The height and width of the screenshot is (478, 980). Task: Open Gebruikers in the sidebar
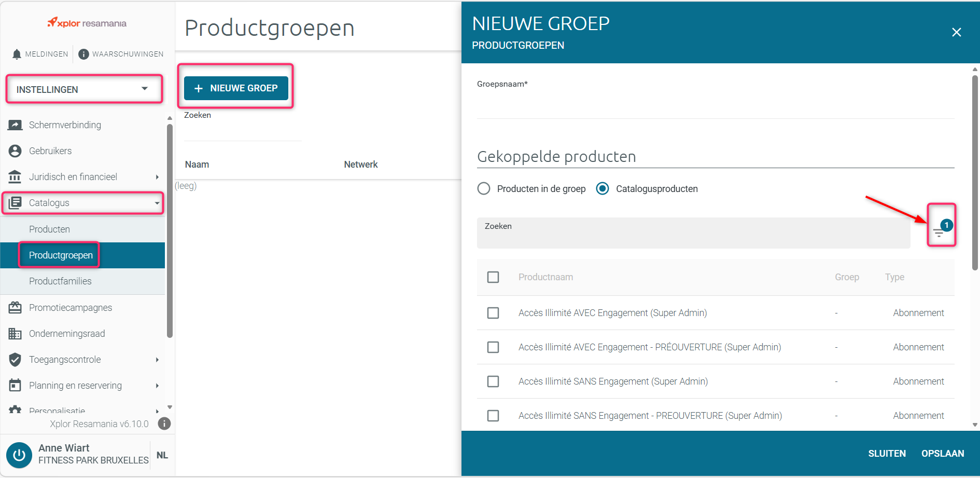[x=50, y=151]
